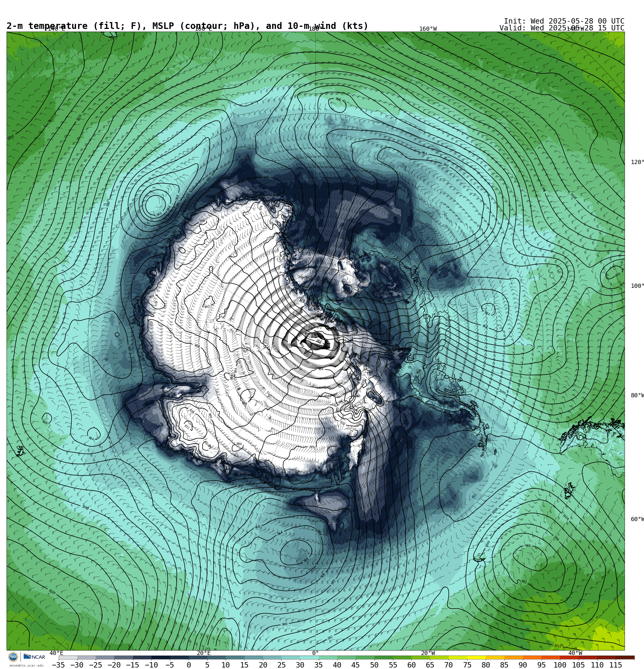The height and width of the screenshot is (669, 644).
Task: Click the 75 colorbar tick label
Action: [x=467, y=665]
